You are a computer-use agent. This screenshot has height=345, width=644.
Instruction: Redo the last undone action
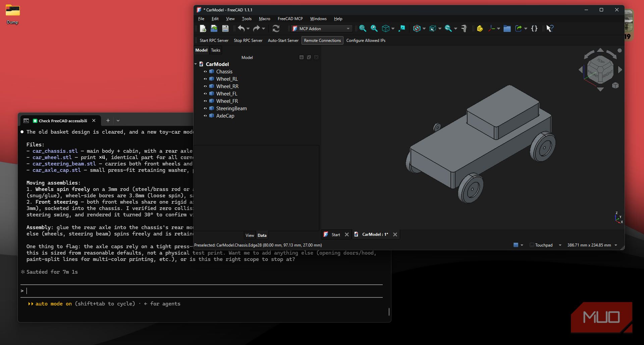point(256,29)
